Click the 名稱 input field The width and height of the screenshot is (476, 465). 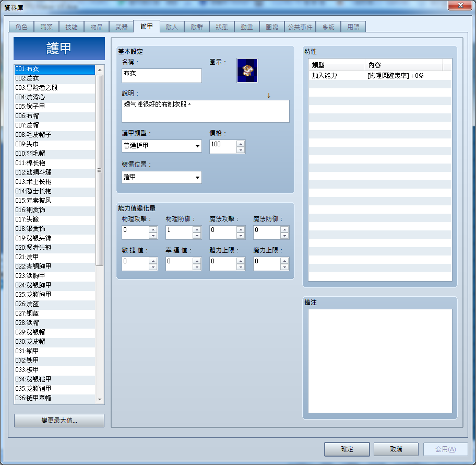pos(161,75)
